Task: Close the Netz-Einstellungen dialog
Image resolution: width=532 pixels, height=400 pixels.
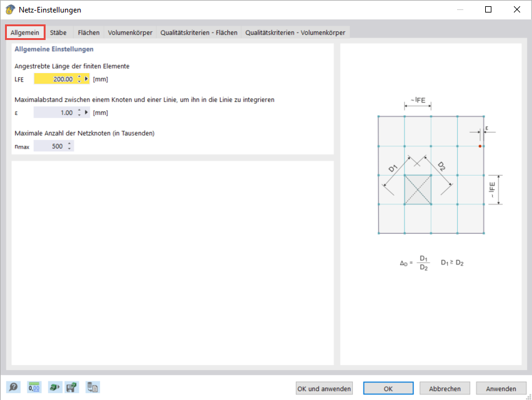Action: click(x=517, y=9)
